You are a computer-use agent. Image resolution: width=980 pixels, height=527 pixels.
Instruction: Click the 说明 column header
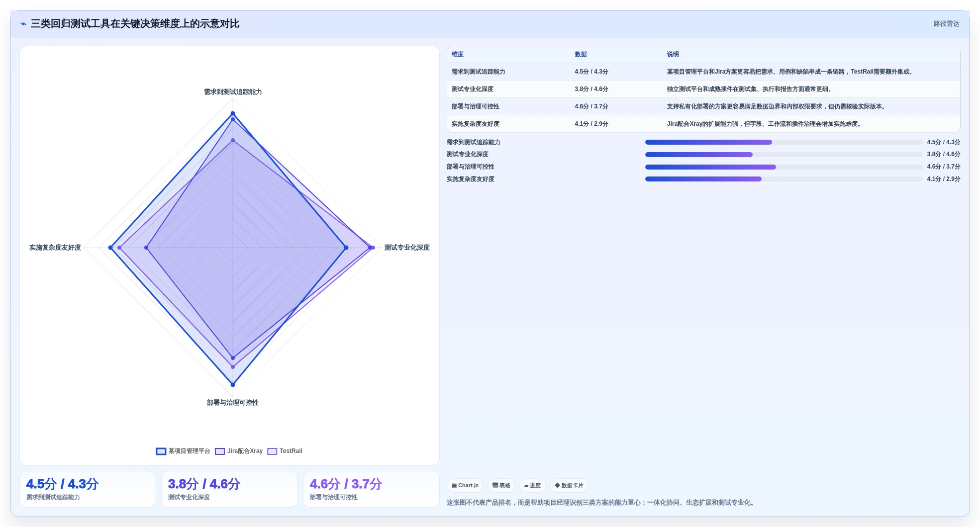(673, 55)
